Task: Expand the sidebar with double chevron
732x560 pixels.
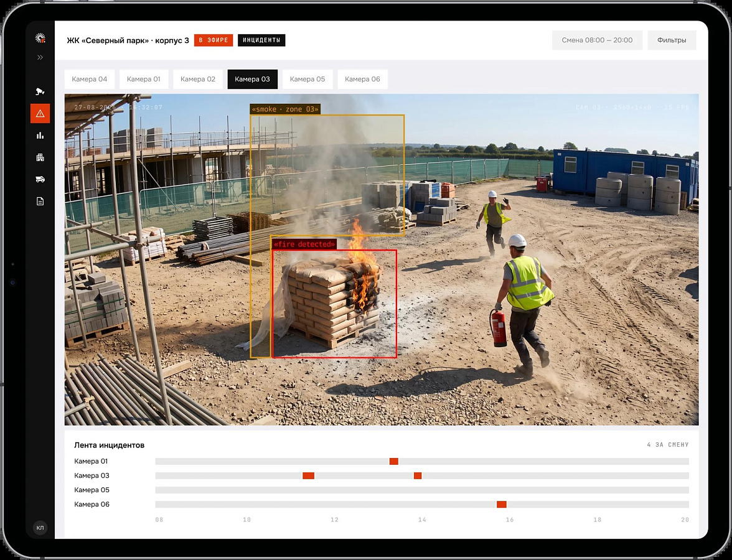Action: pyautogui.click(x=40, y=57)
